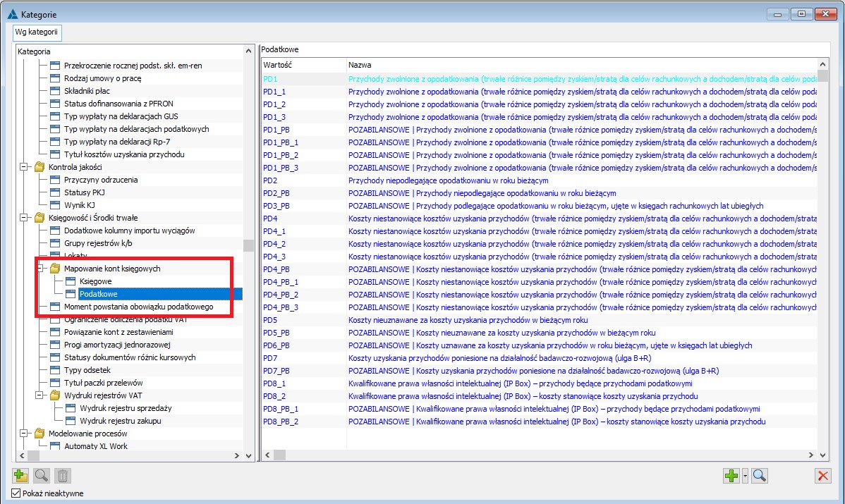Select Moment powstania obowiązku podatkowego item

(138, 307)
